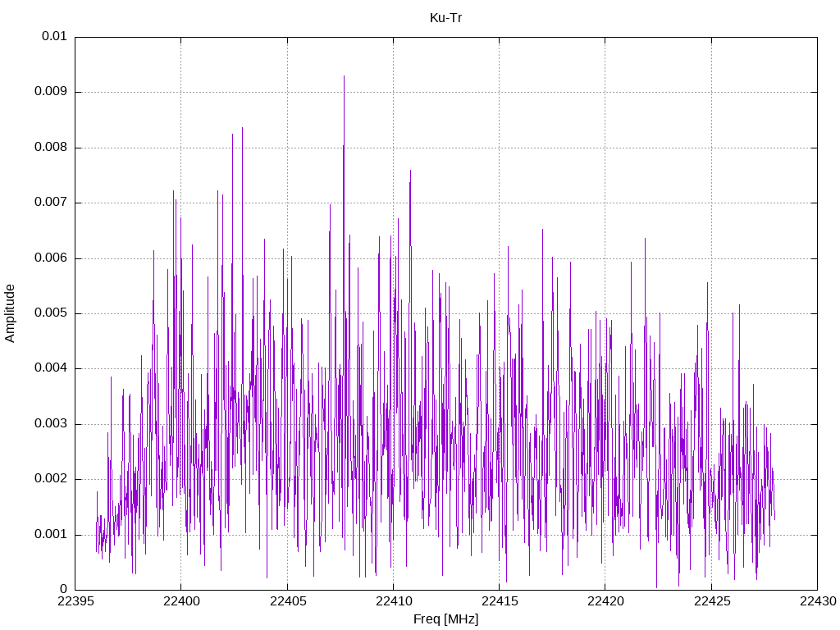
Task: Click the y-axis tick label 0.001
Action: tap(50, 535)
